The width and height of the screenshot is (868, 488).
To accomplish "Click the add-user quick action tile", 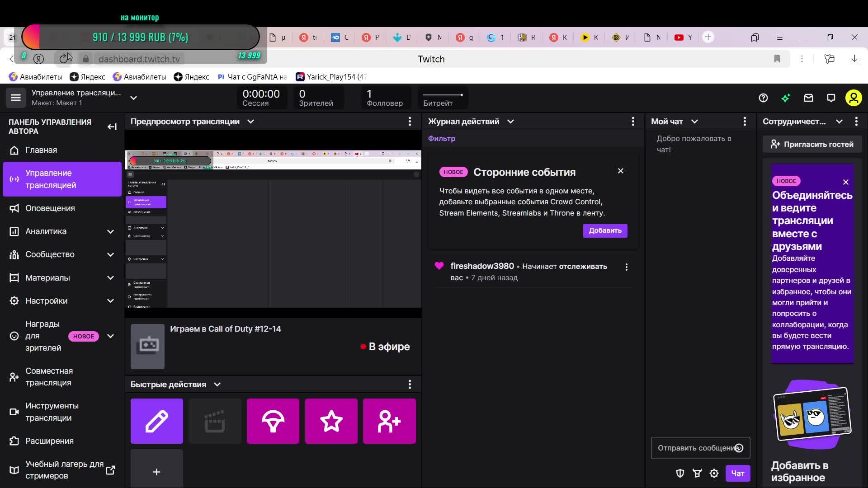I will coord(389,421).
